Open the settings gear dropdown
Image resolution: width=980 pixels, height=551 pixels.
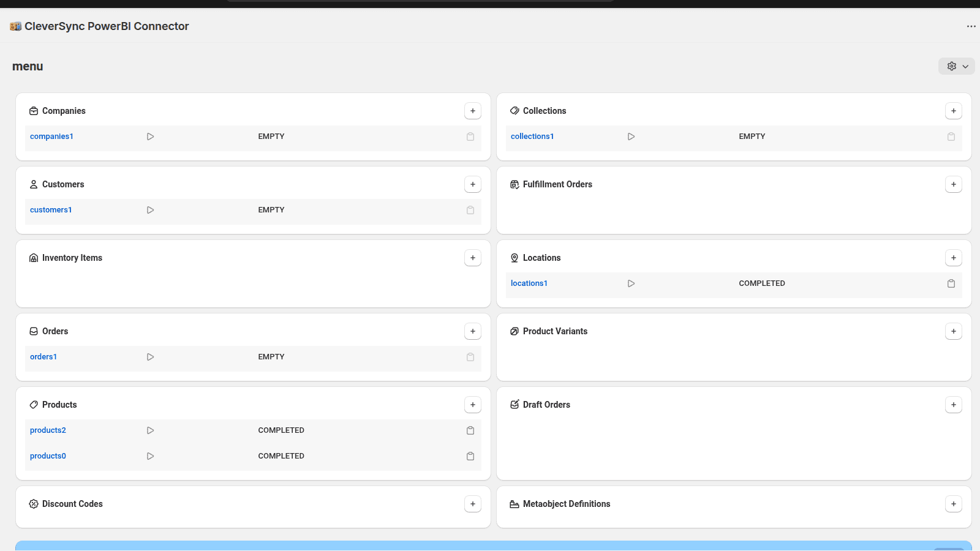pos(957,66)
